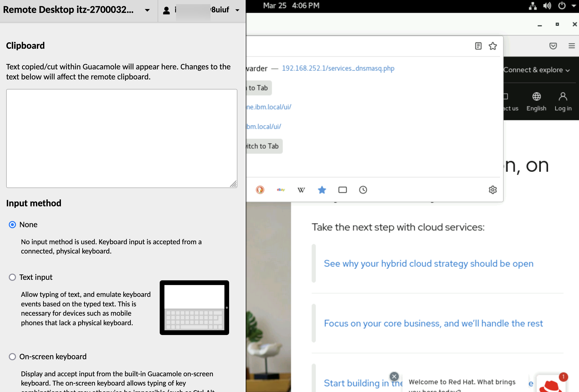Click the volume speaker icon in top bar
The width and height of the screenshot is (579, 392).
[x=547, y=6]
